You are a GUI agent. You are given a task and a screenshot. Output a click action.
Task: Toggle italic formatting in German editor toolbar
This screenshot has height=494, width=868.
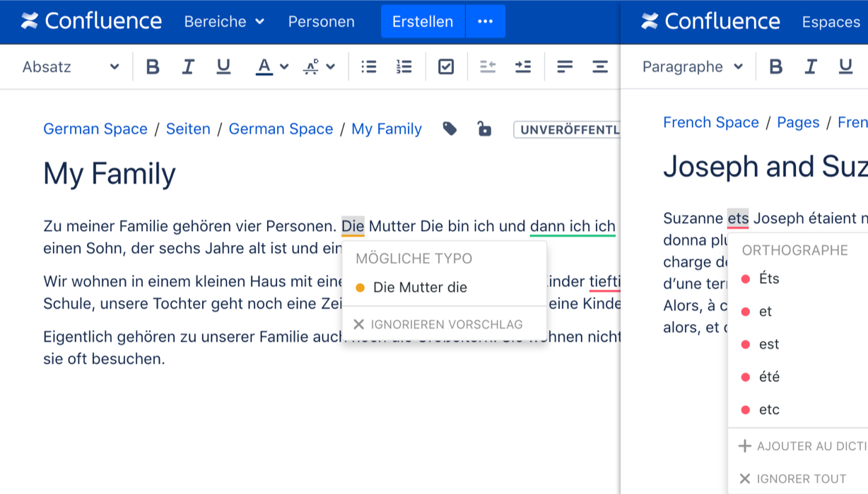pyautogui.click(x=188, y=67)
